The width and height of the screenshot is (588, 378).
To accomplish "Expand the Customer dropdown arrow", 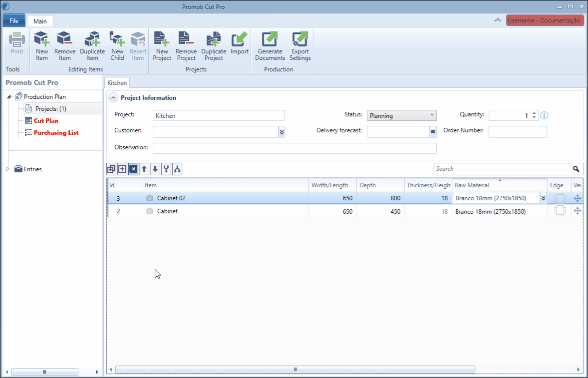I will point(282,132).
